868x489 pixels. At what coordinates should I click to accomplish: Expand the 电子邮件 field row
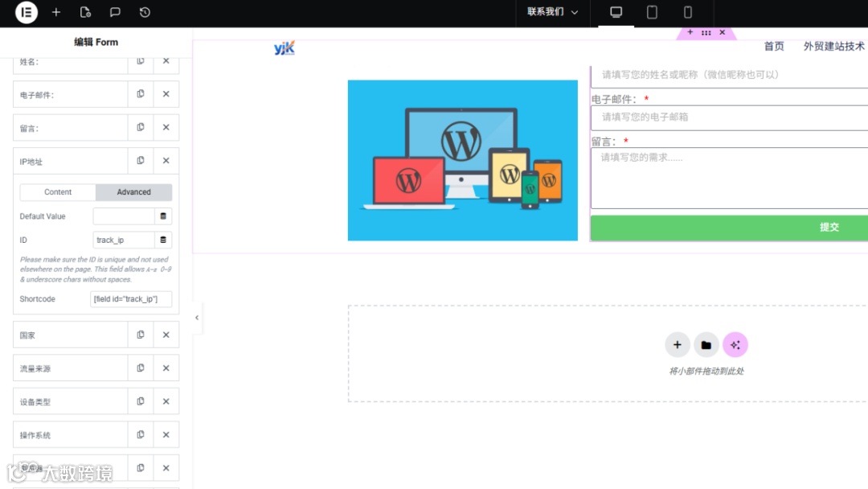pyautogui.click(x=70, y=95)
